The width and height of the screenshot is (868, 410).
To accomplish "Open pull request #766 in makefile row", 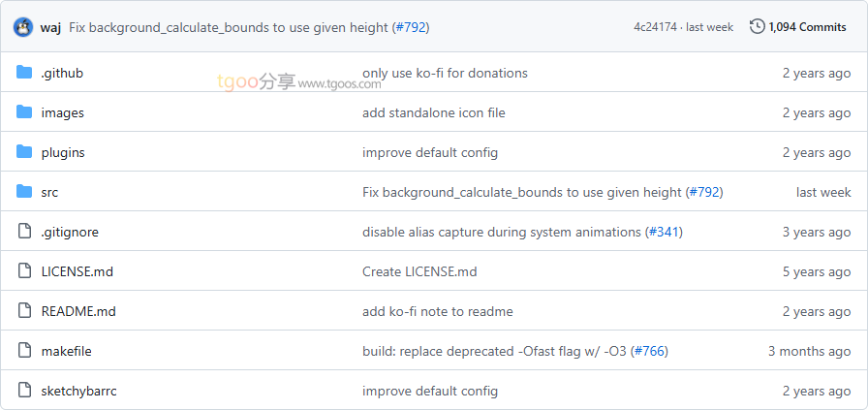I will 649,351.
